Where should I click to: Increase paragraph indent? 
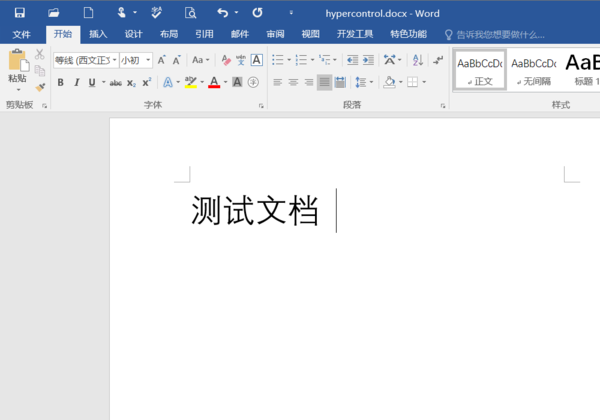point(368,60)
